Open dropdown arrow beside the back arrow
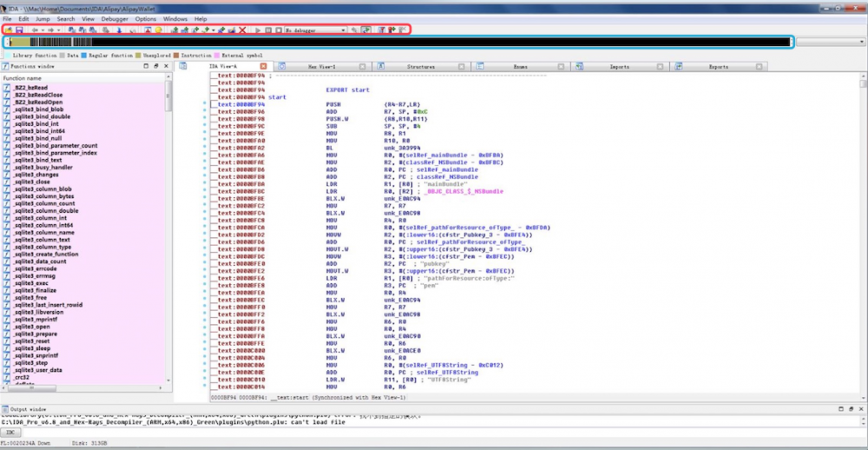This screenshot has width=868, height=450. click(x=43, y=30)
